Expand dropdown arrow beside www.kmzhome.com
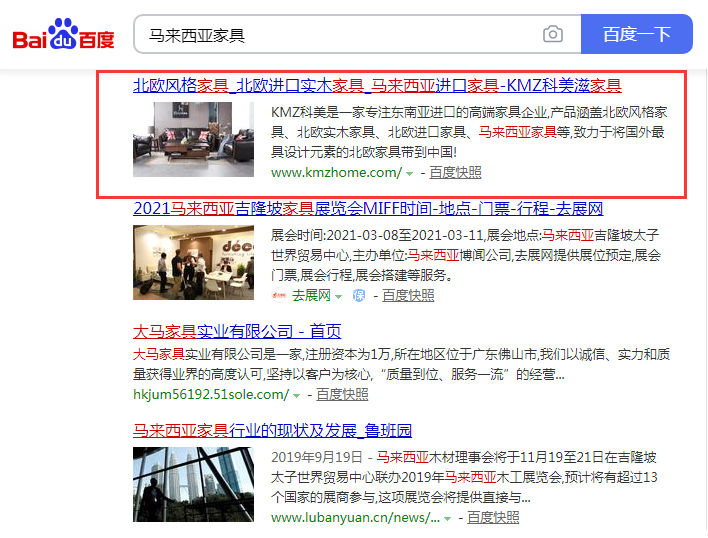Viewport: 708px width, 538px height. click(410, 174)
